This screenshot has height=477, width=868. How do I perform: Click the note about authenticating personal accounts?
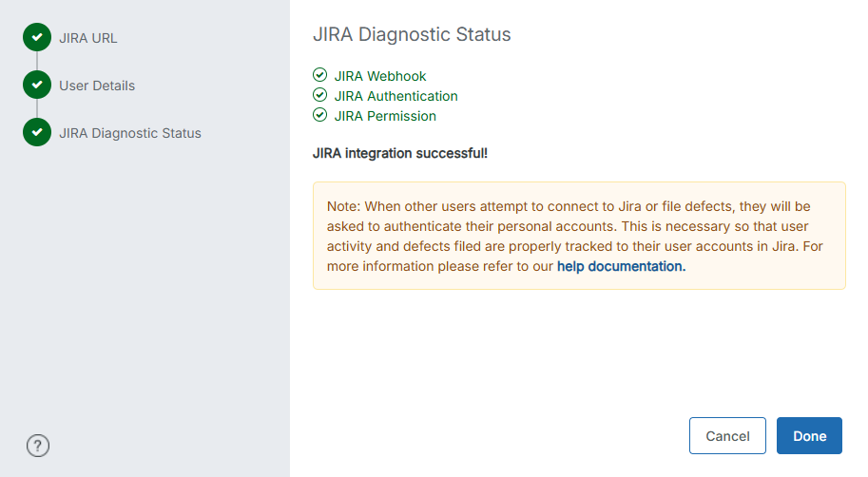[579, 236]
